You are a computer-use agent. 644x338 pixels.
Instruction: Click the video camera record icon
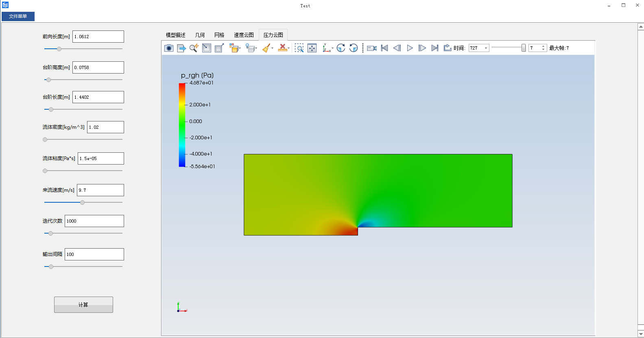click(372, 48)
